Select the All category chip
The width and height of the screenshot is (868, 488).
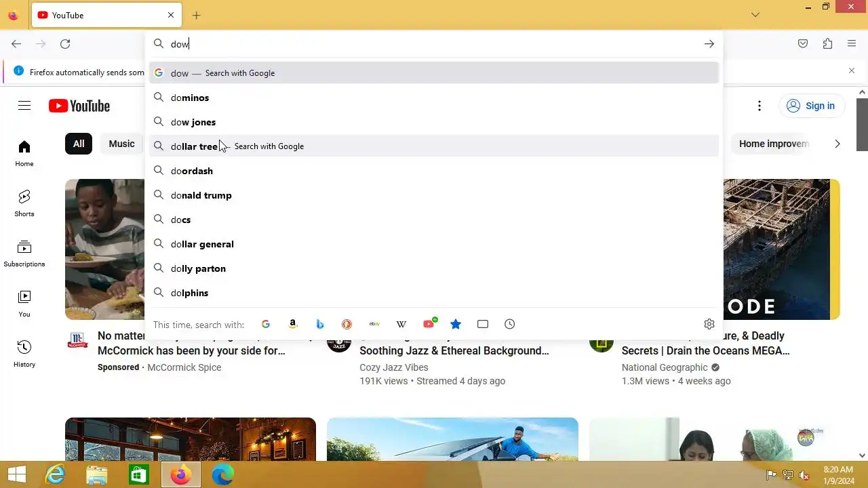click(x=79, y=144)
